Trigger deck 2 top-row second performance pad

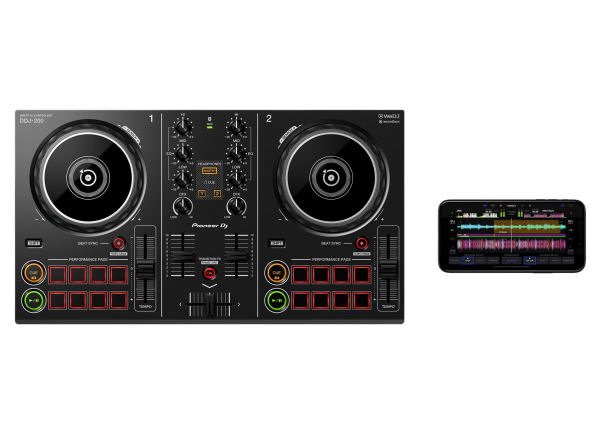321,274
